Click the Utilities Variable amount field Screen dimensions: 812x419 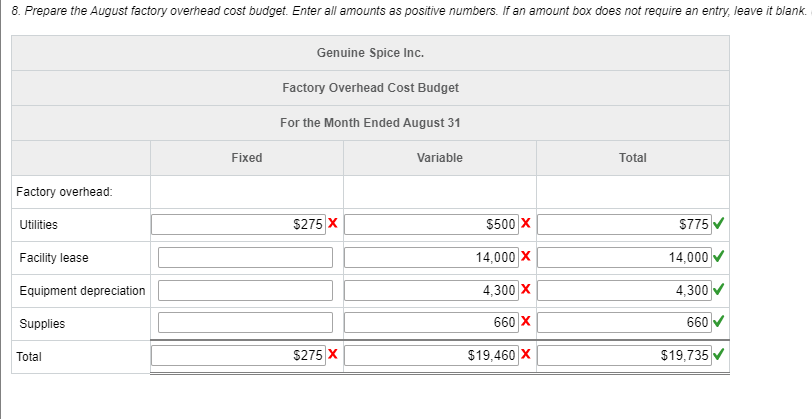tap(431, 224)
